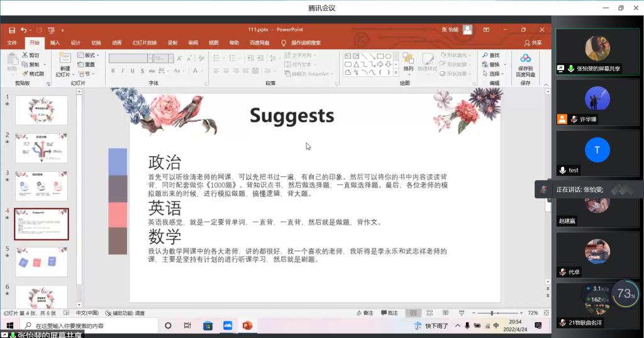Viewport: 644px width, 338px height.
Task: Select slide 2 thumbnail in the panel
Action: (x=41, y=148)
